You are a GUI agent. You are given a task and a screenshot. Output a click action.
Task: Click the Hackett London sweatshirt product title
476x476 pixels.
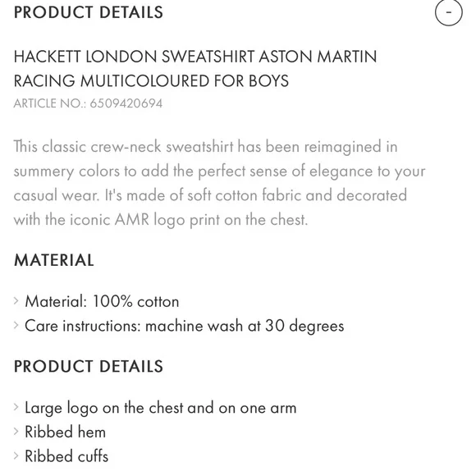[195, 69]
